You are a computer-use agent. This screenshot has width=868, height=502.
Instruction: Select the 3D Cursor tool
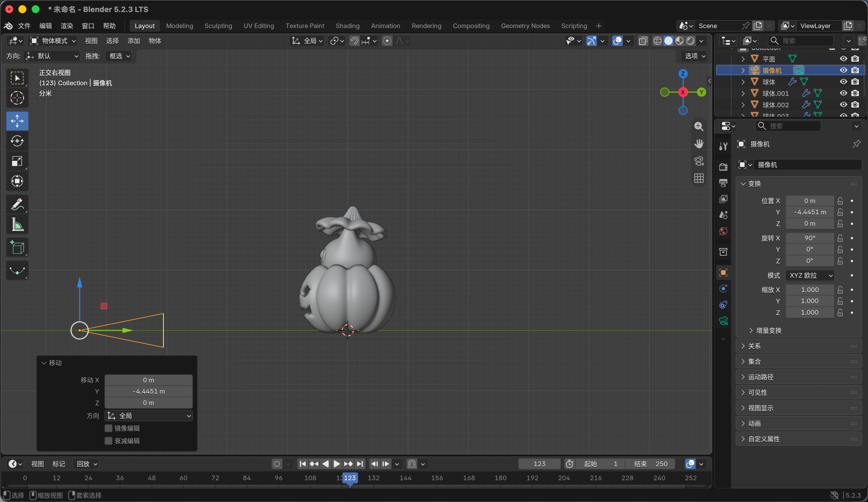tap(17, 98)
